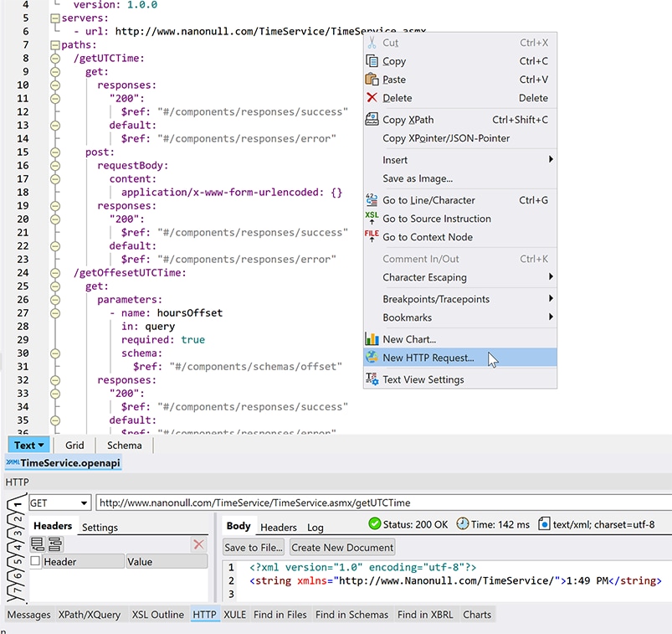This screenshot has height=634, width=672.
Task: Open the request Settings tab
Action: pyautogui.click(x=100, y=527)
